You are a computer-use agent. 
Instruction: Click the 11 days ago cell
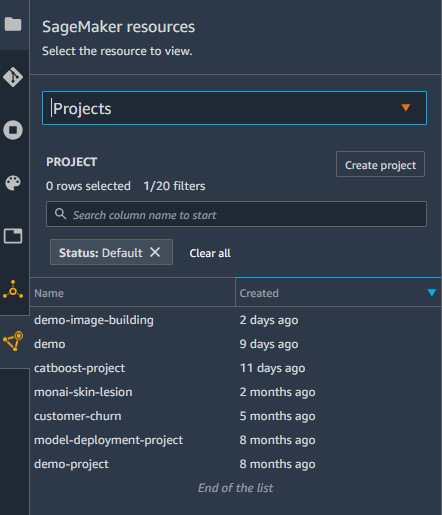[x=272, y=368]
